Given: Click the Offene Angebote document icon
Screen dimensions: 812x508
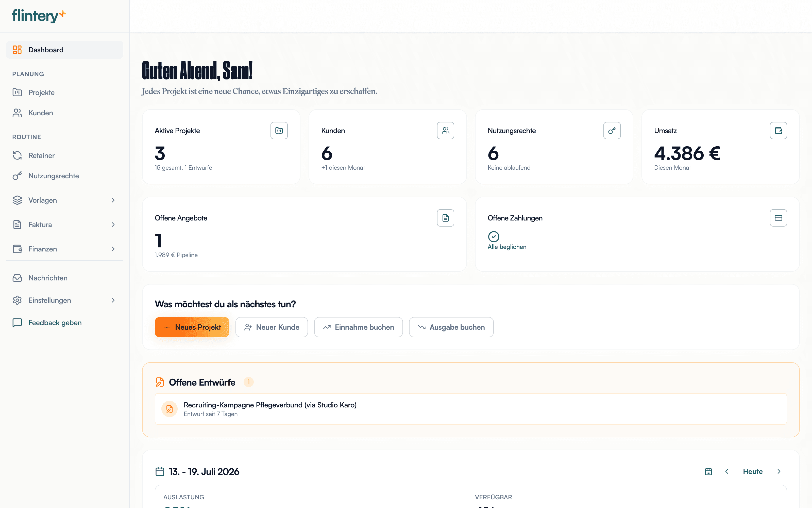Looking at the screenshot, I should point(446,218).
